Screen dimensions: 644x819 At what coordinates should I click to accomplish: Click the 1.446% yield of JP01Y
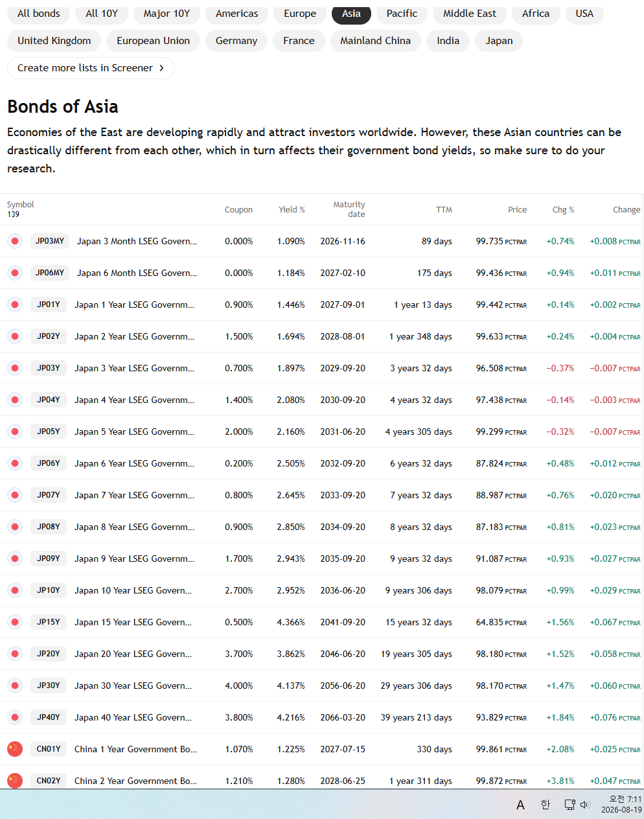(291, 305)
